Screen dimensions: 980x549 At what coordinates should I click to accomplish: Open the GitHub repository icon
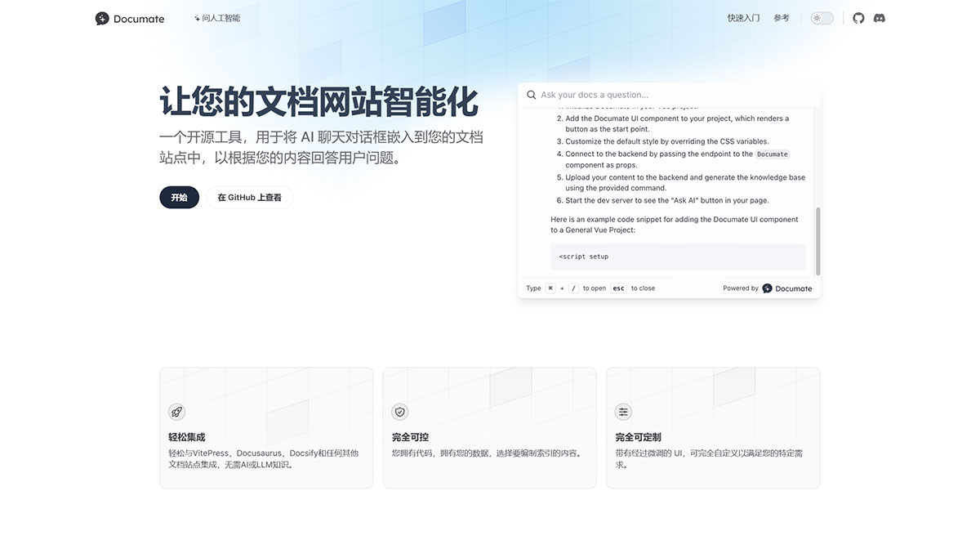(858, 17)
